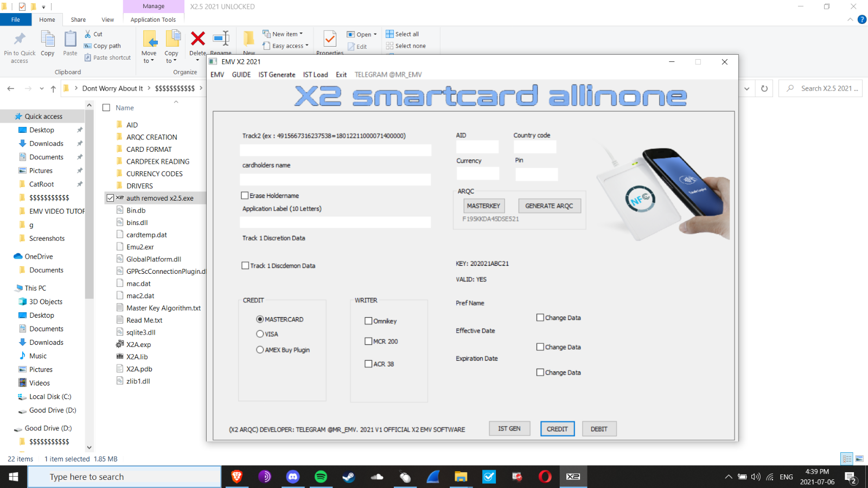Check Change Data for Pref Name

pyautogui.click(x=540, y=318)
